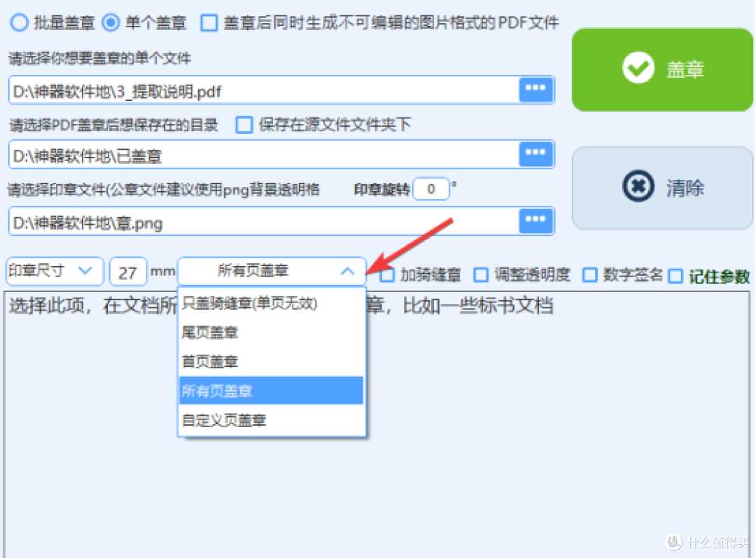Click the stamp size 27 mm input field
This screenshot has height=558, width=756.
click(128, 272)
